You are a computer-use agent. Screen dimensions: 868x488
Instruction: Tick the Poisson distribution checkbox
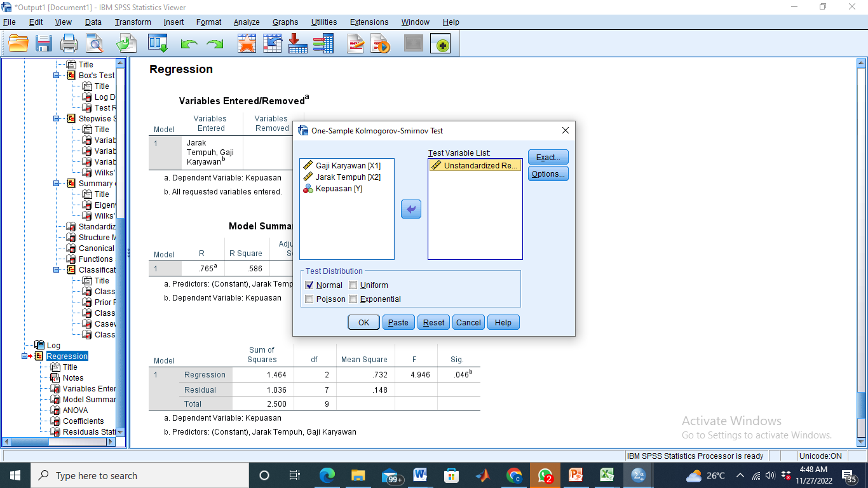point(309,299)
